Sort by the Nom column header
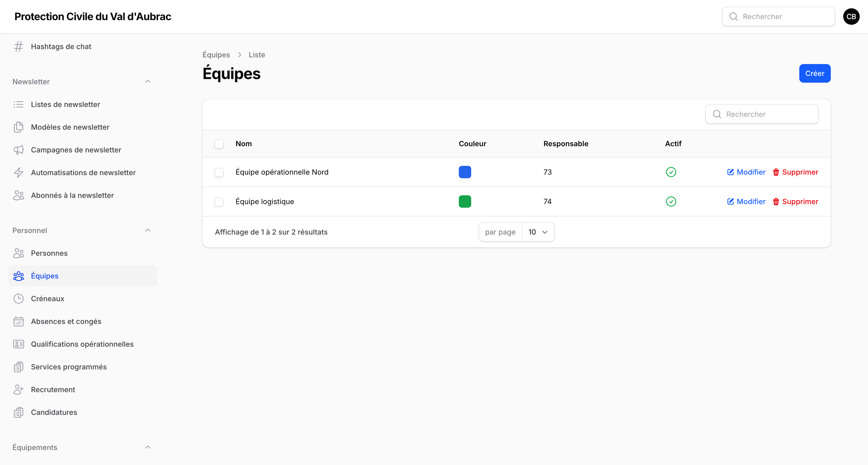 click(244, 144)
